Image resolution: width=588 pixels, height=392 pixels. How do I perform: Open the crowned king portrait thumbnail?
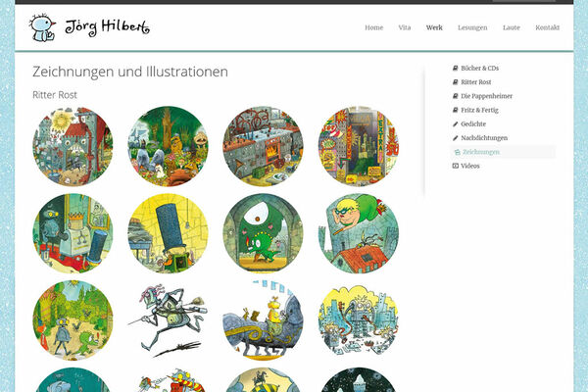pos(73,233)
